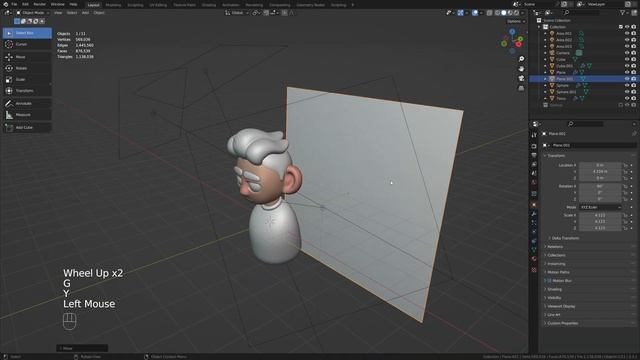Viewport: 640px width, 360px height.
Task: Click the viewport pan hand icon
Action: (x=521, y=69)
